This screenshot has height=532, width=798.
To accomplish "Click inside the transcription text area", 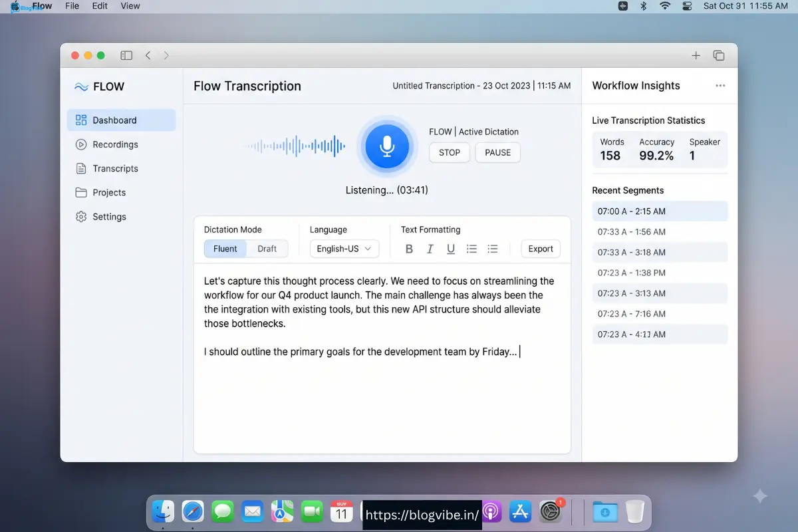I will tap(382, 358).
